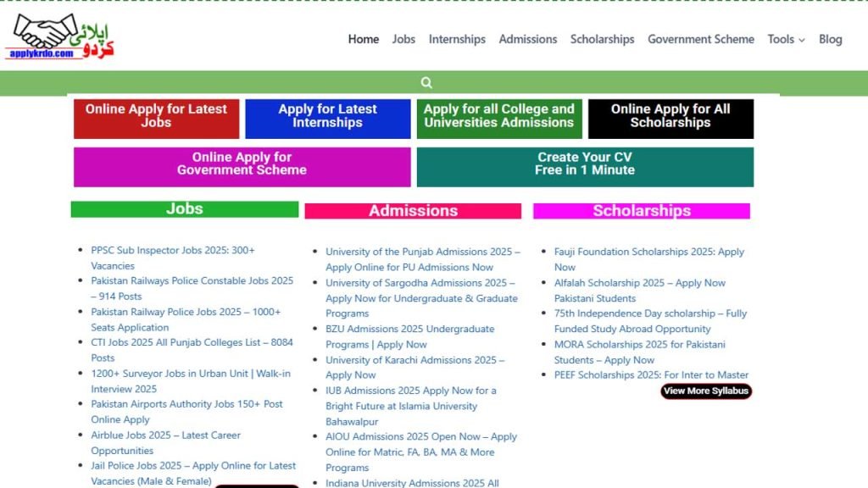This screenshot has height=488, width=868.
Task: Click the pink Admissions section header
Action: coord(413,211)
